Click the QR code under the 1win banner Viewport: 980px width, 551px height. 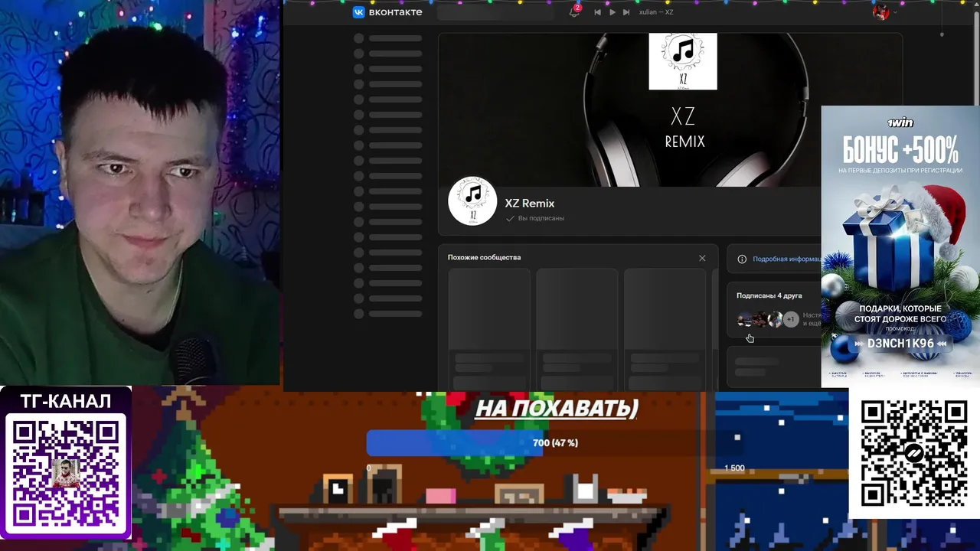(x=913, y=453)
